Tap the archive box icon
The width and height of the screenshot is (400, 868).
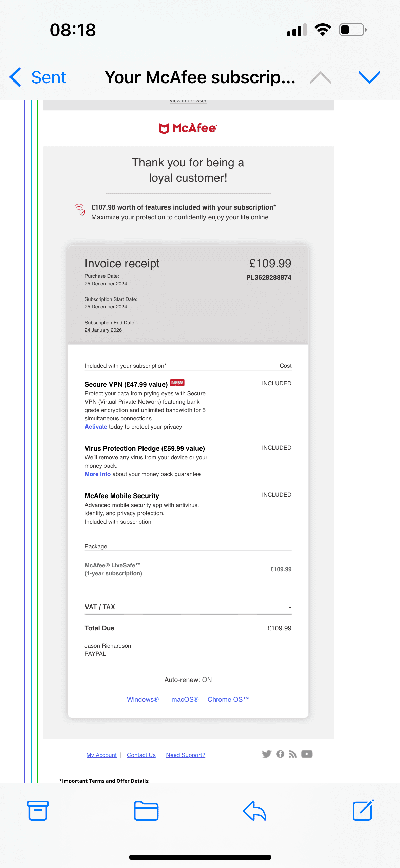click(x=38, y=811)
